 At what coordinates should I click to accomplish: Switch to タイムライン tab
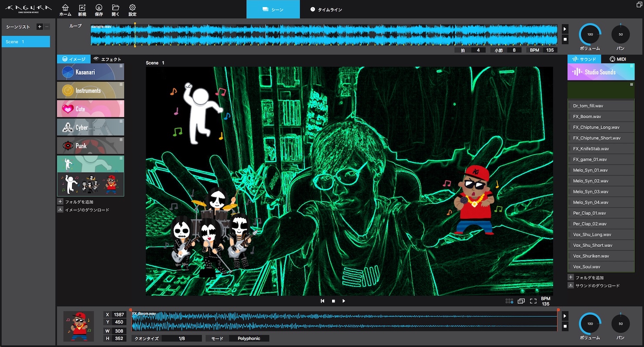326,9
